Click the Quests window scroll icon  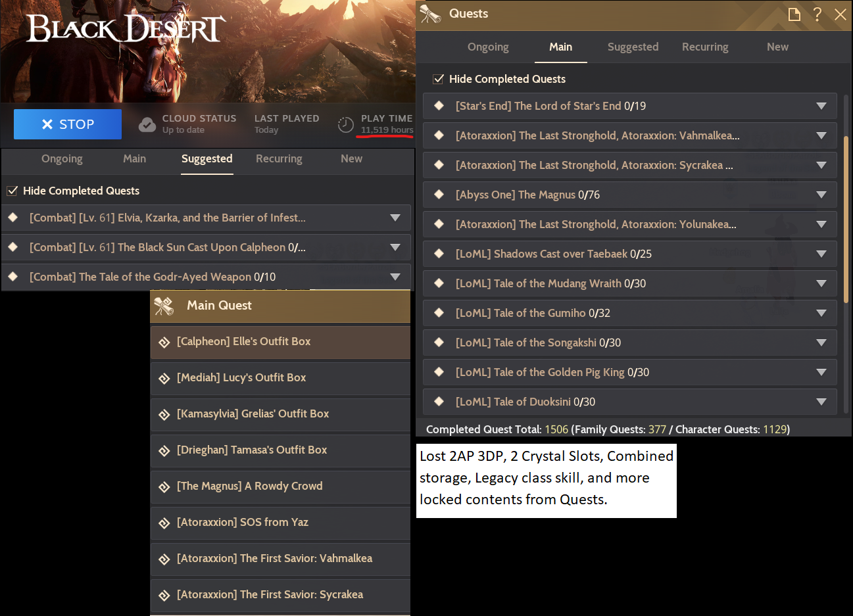coord(430,14)
